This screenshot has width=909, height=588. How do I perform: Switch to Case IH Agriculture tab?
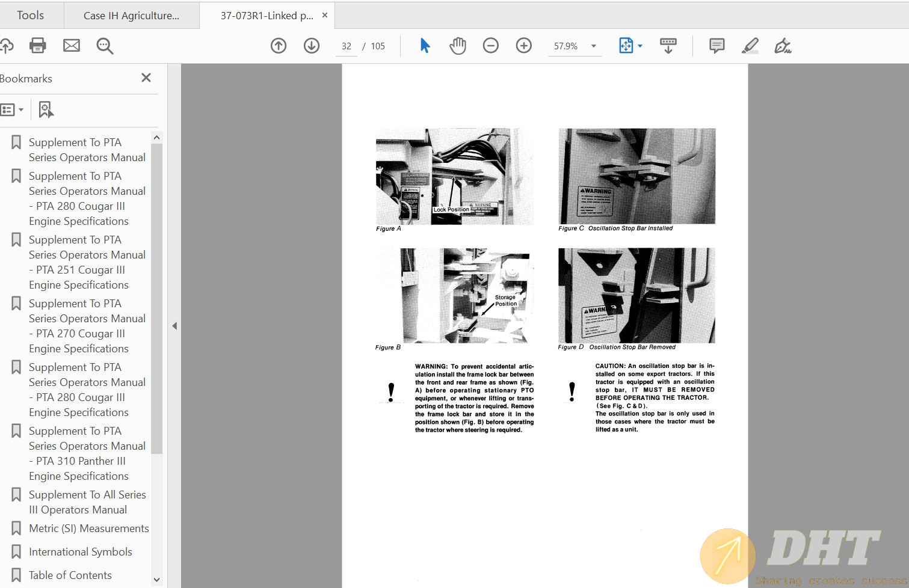(132, 16)
